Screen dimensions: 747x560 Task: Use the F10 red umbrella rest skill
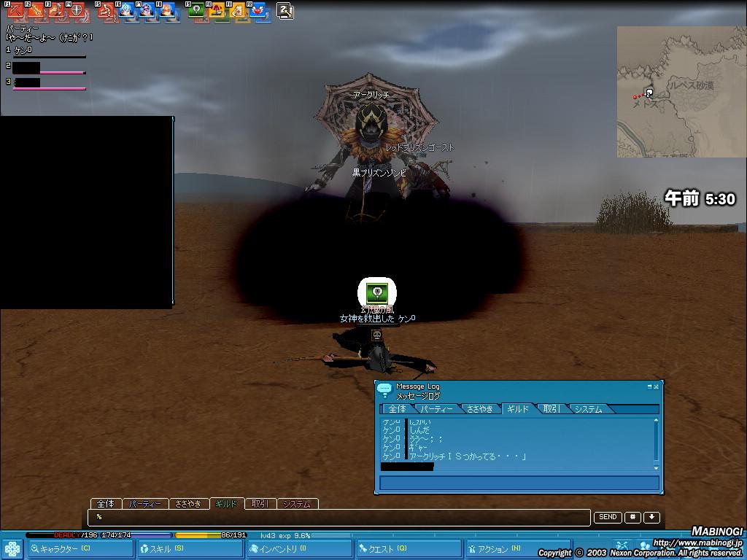(x=217, y=10)
